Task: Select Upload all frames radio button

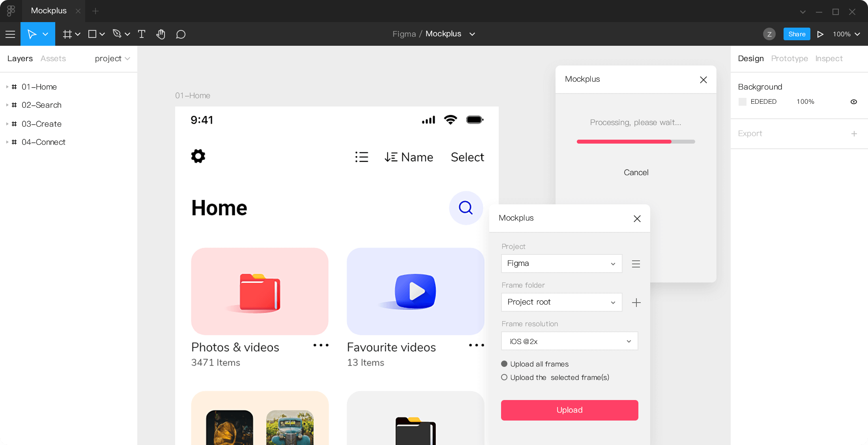Action: [504, 364]
